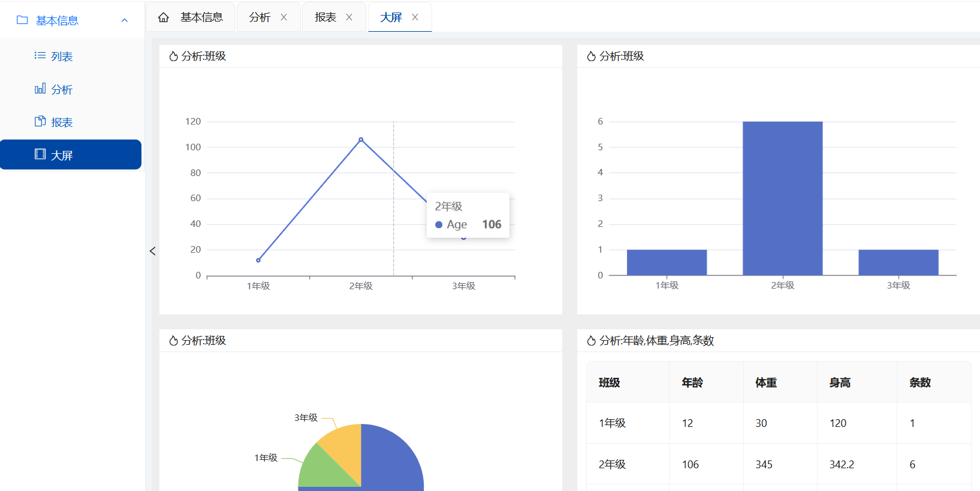
Task: Open the 报表 sidebar item
Action: [x=71, y=122]
